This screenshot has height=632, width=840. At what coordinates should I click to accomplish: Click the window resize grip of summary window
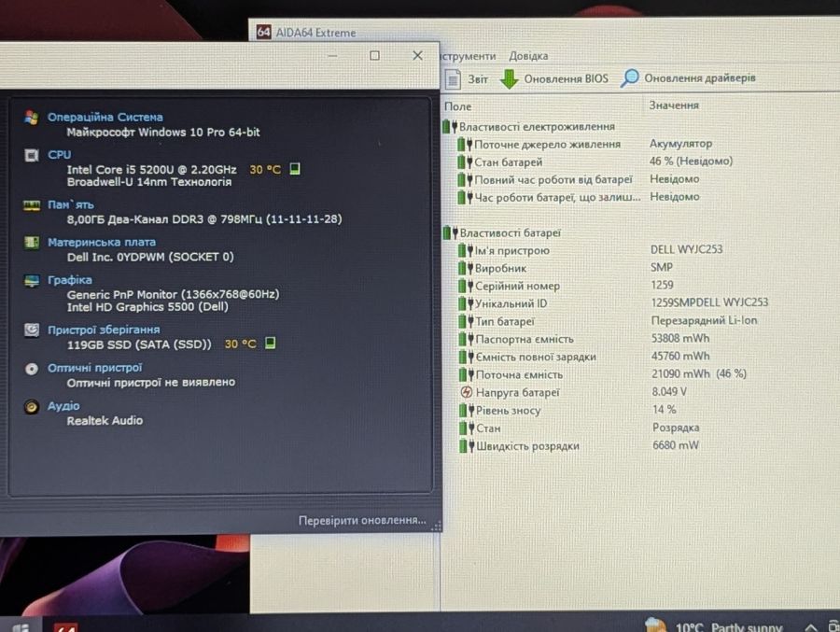point(436,527)
